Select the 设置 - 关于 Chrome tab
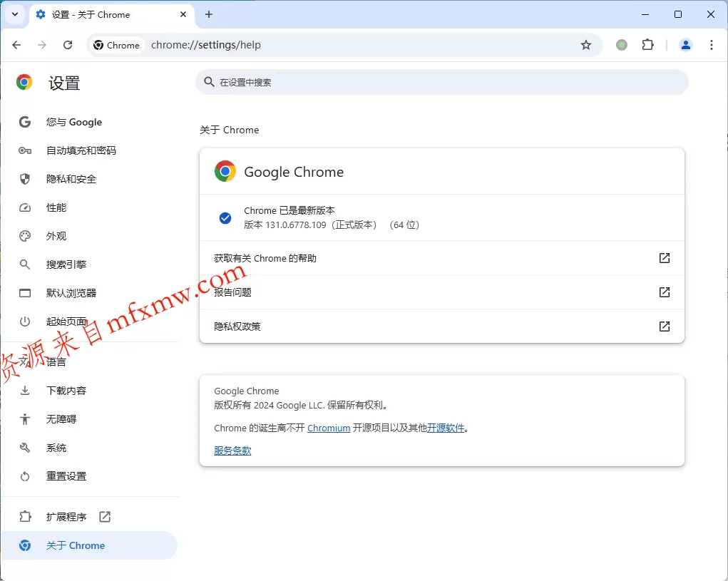This screenshot has height=581, width=728. (111, 15)
